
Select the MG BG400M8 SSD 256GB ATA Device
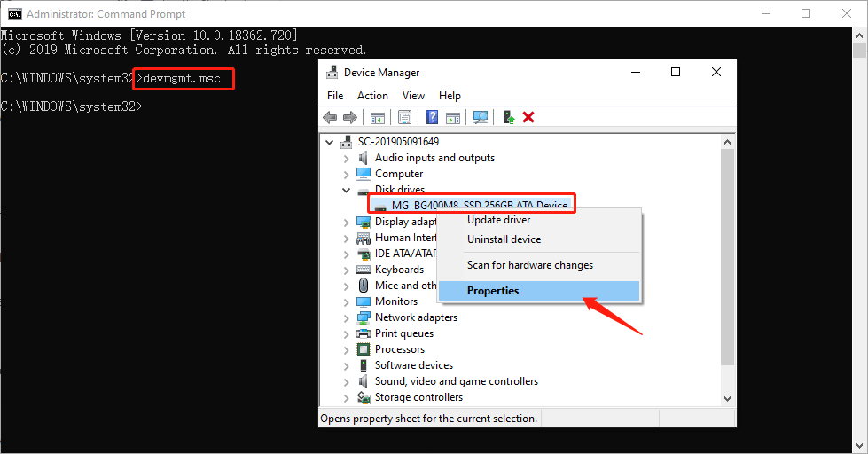[x=480, y=206]
